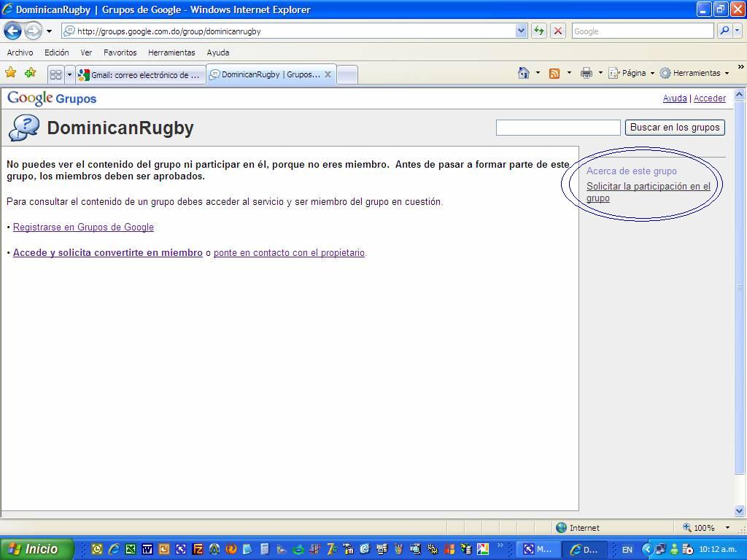Click ponte en contacto con el propietario
The image size is (747, 560).
pyautogui.click(x=289, y=253)
